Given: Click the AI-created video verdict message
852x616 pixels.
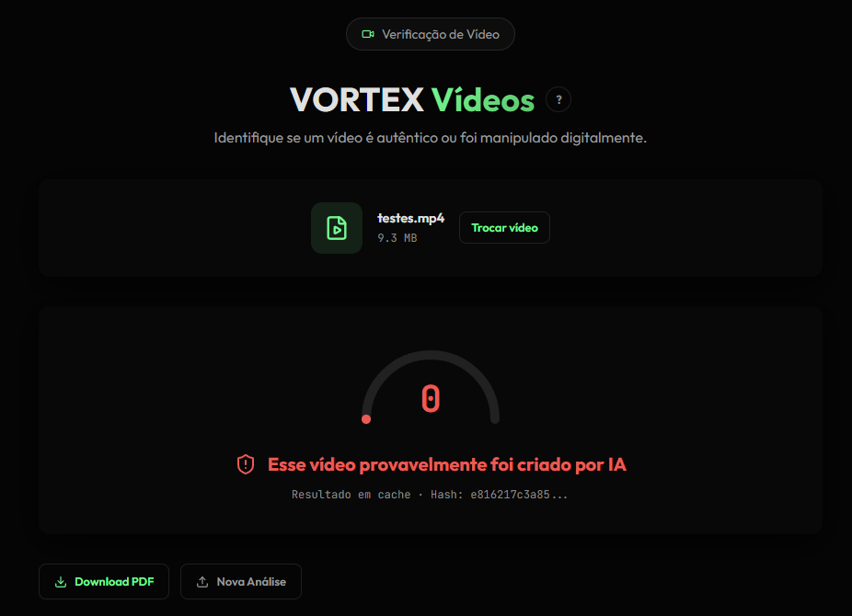Looking at the screenshot, I should [x=446, y=464].
